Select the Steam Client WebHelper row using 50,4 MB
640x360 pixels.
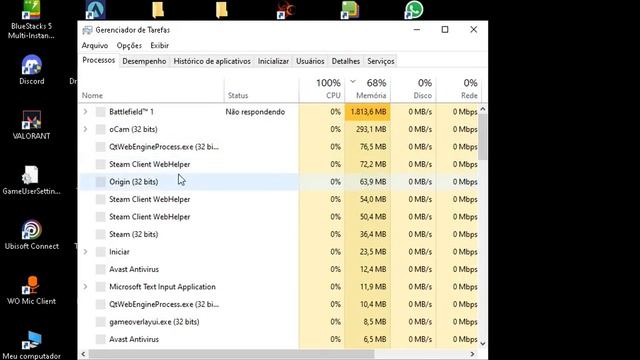tap(278, 217)
